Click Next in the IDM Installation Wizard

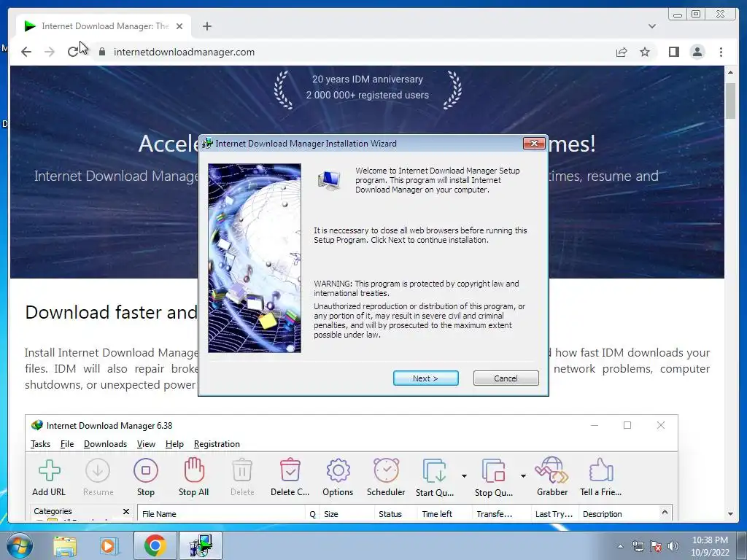click(425, 378)
